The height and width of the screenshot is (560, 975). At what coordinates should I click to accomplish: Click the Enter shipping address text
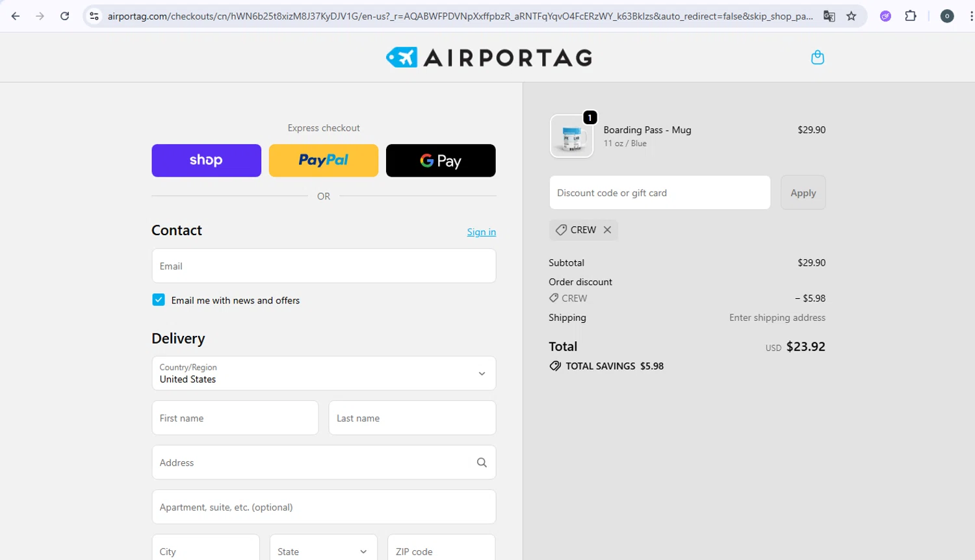(x=777, y=318)
